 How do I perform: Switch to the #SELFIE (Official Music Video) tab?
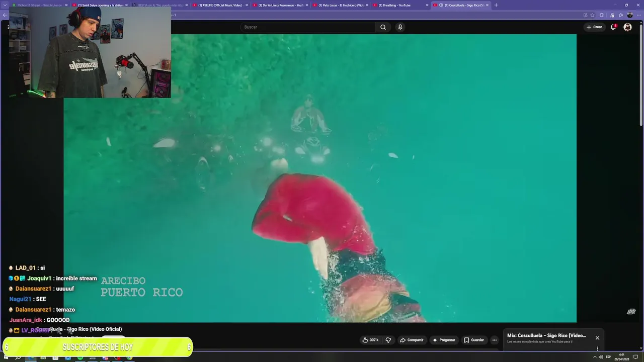pos(220,5)
